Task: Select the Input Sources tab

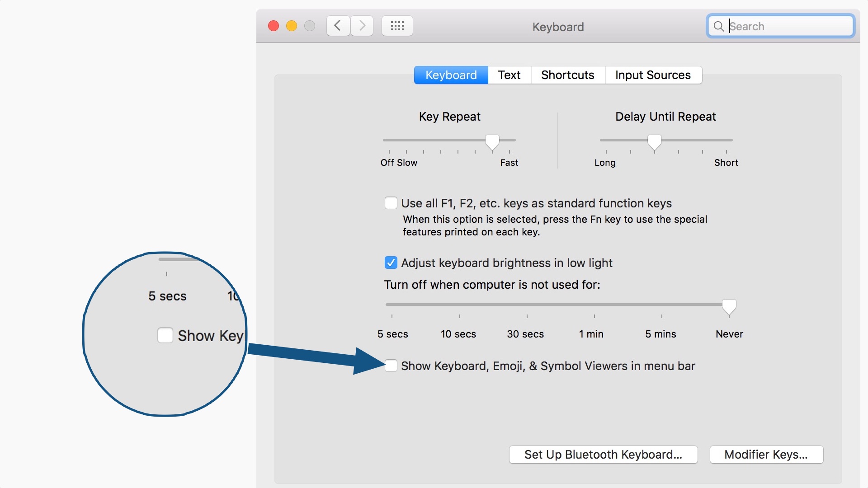Action: click(653, 75)
